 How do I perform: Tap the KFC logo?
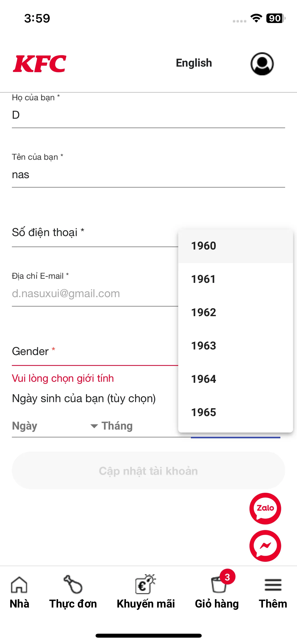40,63
